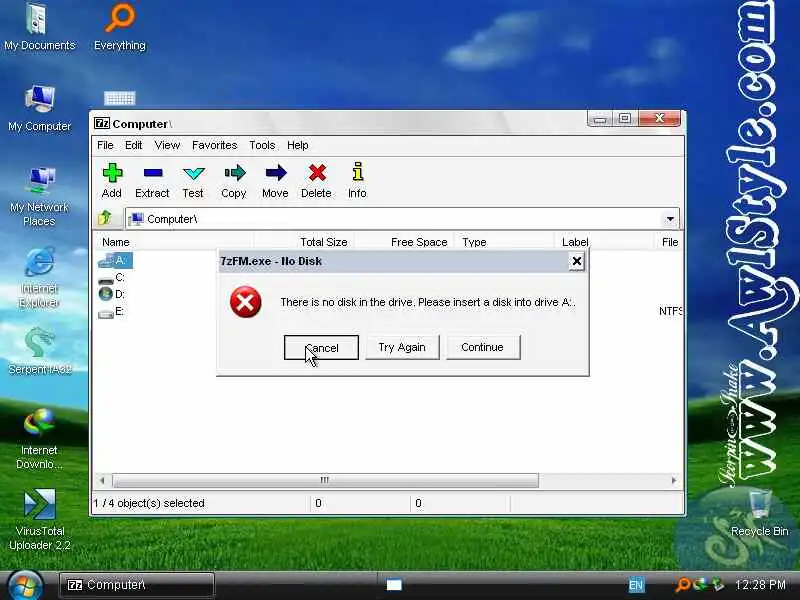
Task: Open VirusTotal Uploader 2.2 desktop icon
Action: [x=39, y=520]
